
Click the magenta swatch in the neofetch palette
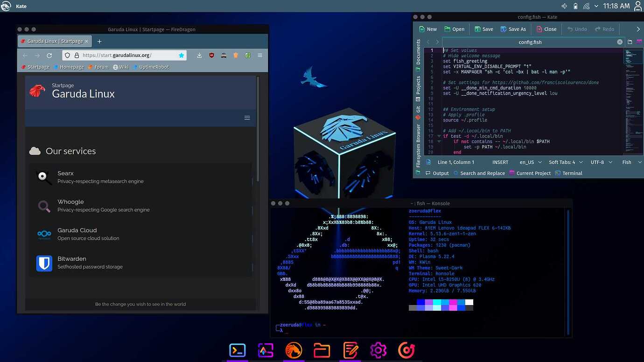click(453, 302)
